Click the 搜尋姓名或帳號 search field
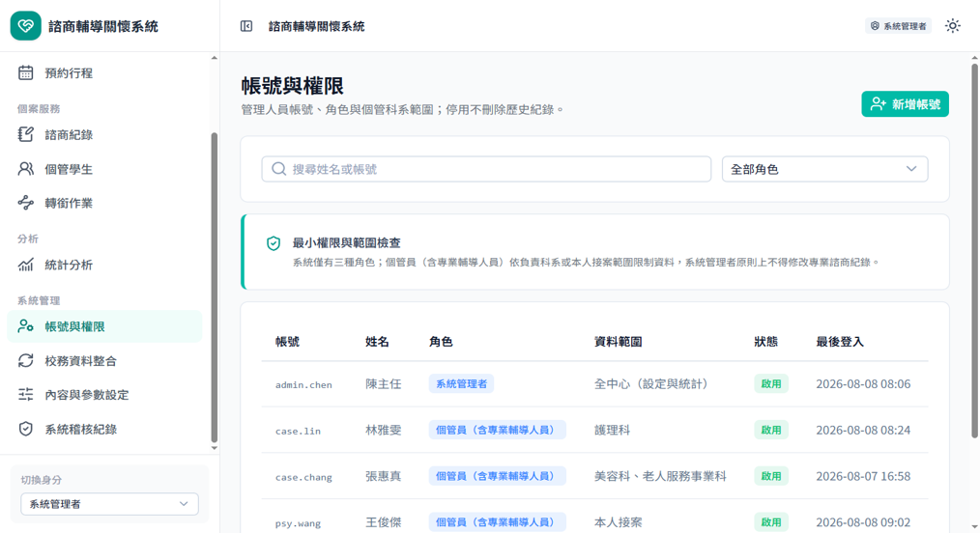This screenshot has height=533, width=980. point(485,169)
